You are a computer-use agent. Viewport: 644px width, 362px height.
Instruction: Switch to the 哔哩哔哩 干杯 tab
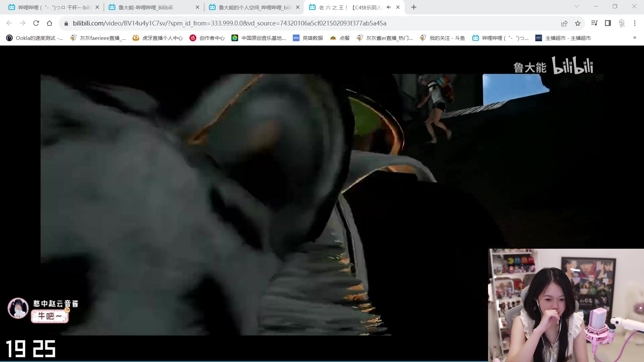pyautogui.click(x=54, y=7)
